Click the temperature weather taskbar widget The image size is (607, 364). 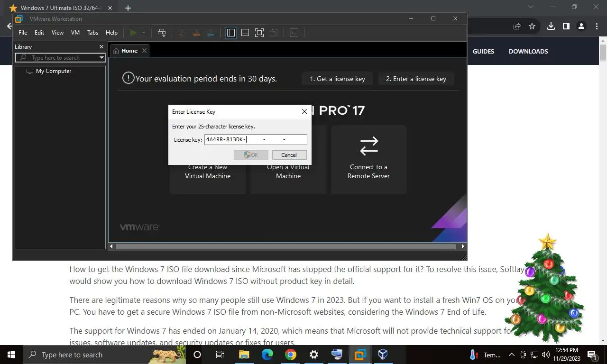tap(485, 355)
